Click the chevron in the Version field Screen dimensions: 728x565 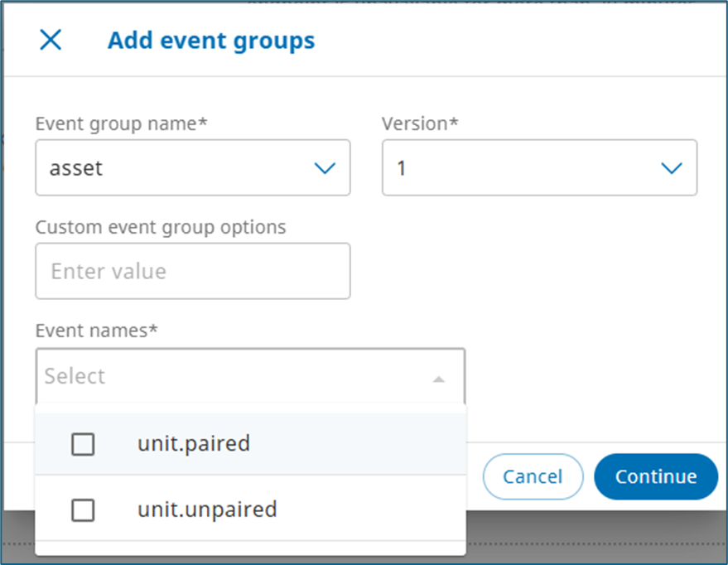[671, 168]
